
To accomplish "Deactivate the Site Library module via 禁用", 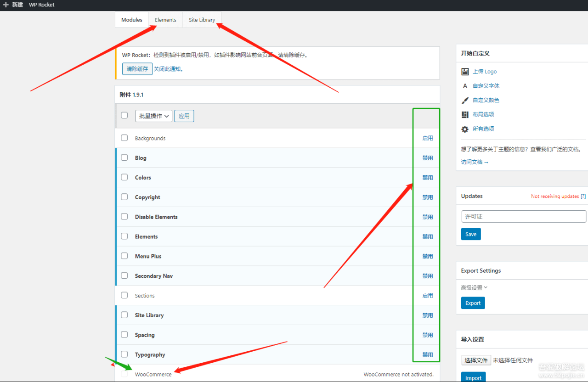I will tap(428, 315).
